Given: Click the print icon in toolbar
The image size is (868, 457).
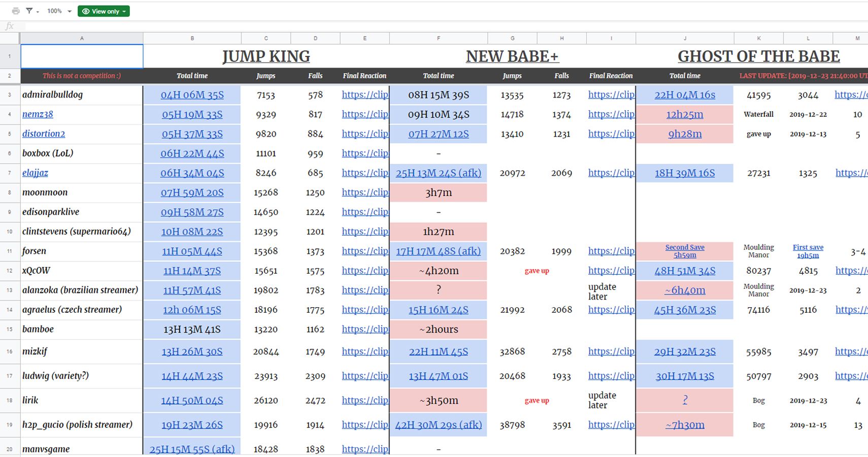Looking at the screenshot, I should click(16, 11).
